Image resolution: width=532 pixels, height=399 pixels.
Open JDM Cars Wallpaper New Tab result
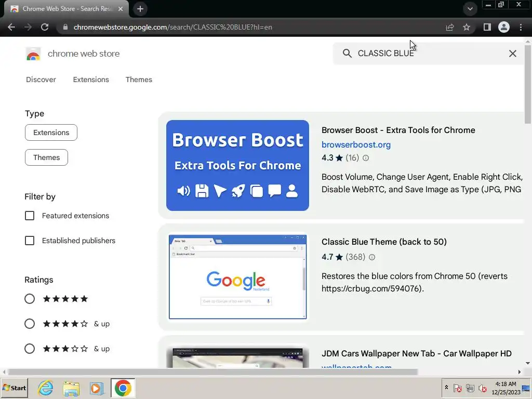coord(416,353)
